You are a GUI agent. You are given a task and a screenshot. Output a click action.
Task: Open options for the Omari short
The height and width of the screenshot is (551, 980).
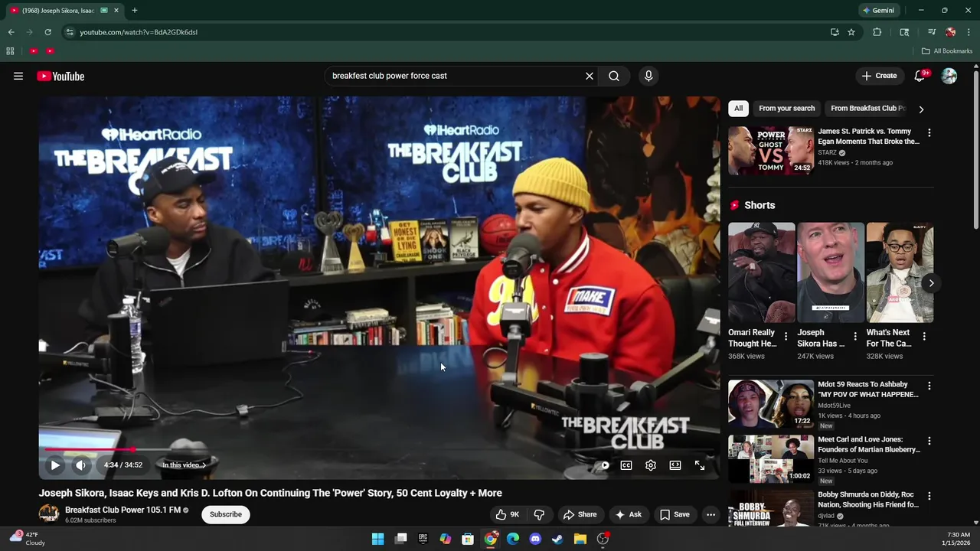tap(786, 336)
